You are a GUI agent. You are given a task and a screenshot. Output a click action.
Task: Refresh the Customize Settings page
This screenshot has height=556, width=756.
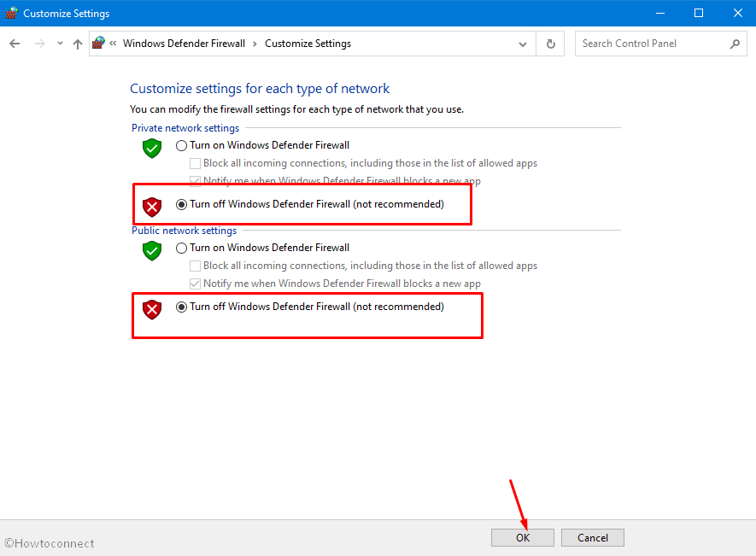click(551, 44)
